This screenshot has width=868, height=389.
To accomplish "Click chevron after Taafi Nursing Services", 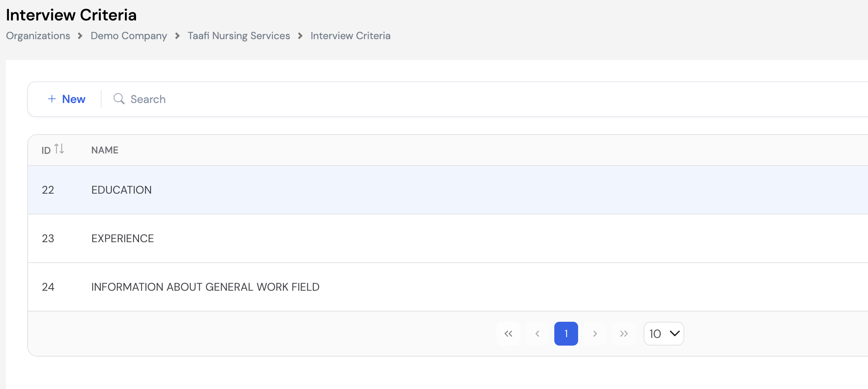I will click(x=300, y=36).
